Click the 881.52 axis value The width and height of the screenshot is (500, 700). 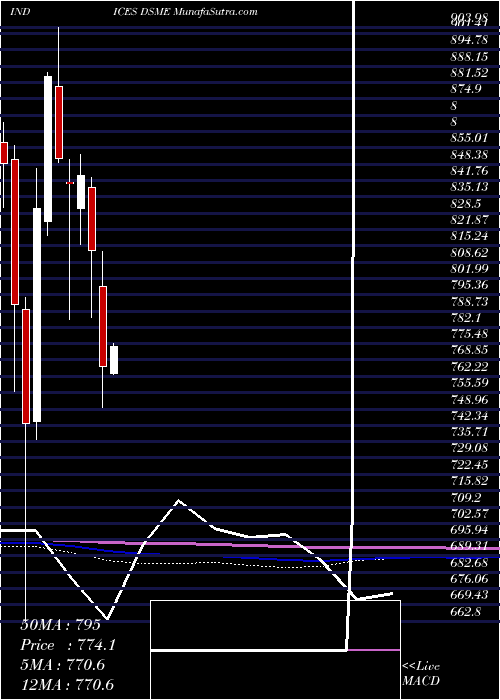pyautogui.click(x=469, y=73)
